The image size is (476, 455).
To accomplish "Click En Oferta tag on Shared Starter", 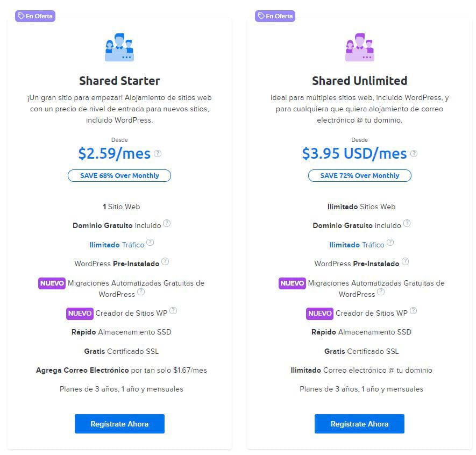I will pyautogui.click(x=35, y=16).
